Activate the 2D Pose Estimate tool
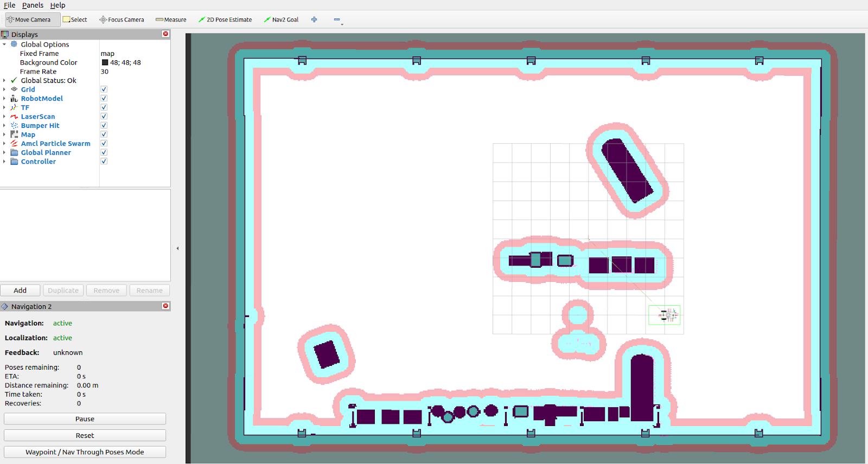The width and height of the screenshot is (868, 464). [225, 20]
